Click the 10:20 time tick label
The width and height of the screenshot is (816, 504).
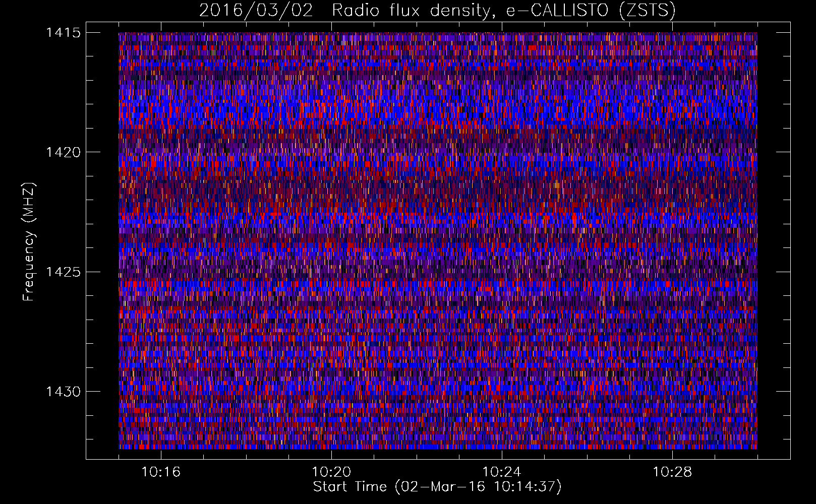[x=332, y=472]
